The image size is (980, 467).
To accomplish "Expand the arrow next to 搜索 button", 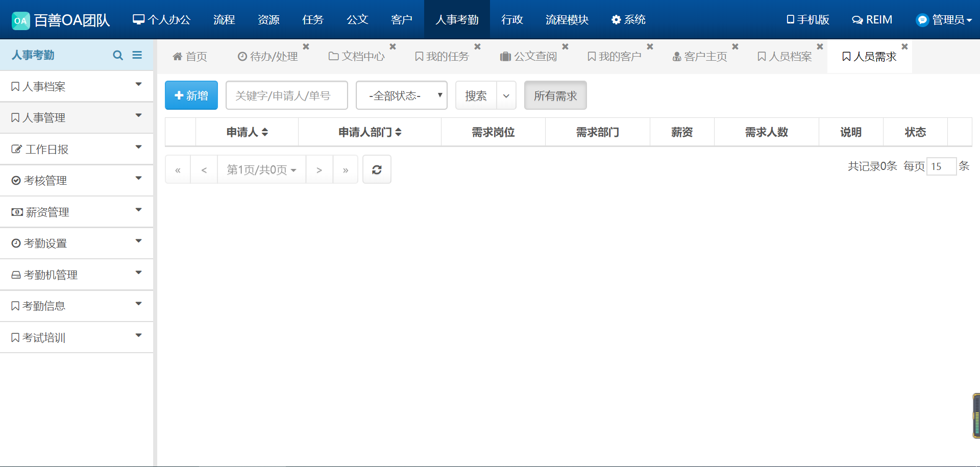I will pyautogui.click(x=506, y=95).
